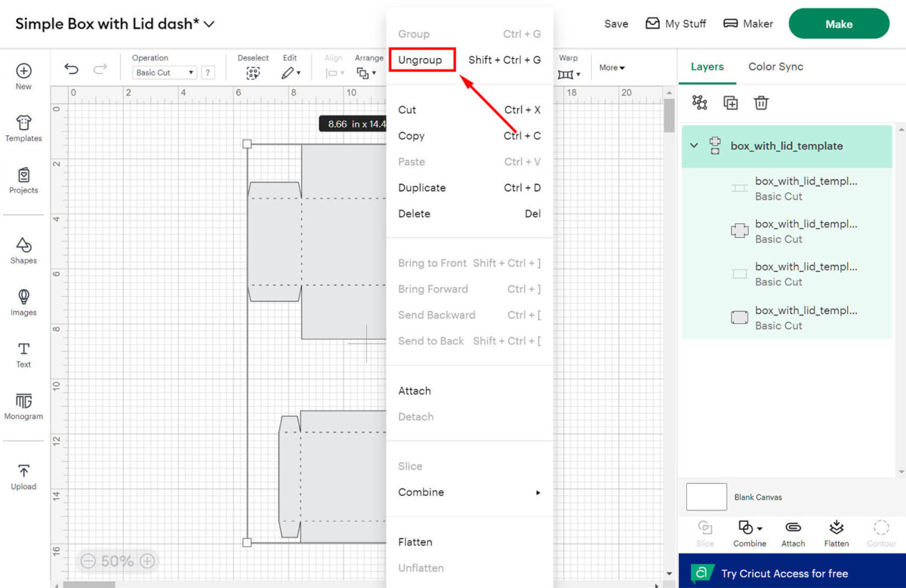Open the Images panel
Screen dimensions: 906x588
coord(23,303)
